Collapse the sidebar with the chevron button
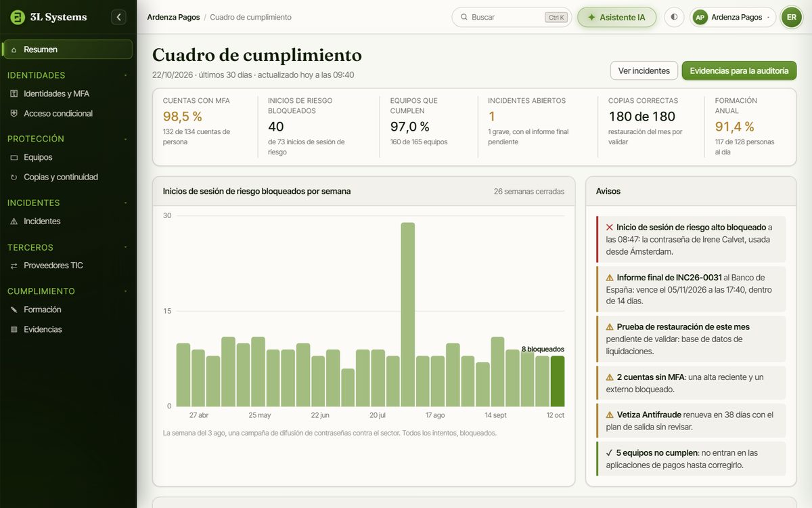Viewport: 812px width, 508px height. point(118,17)
